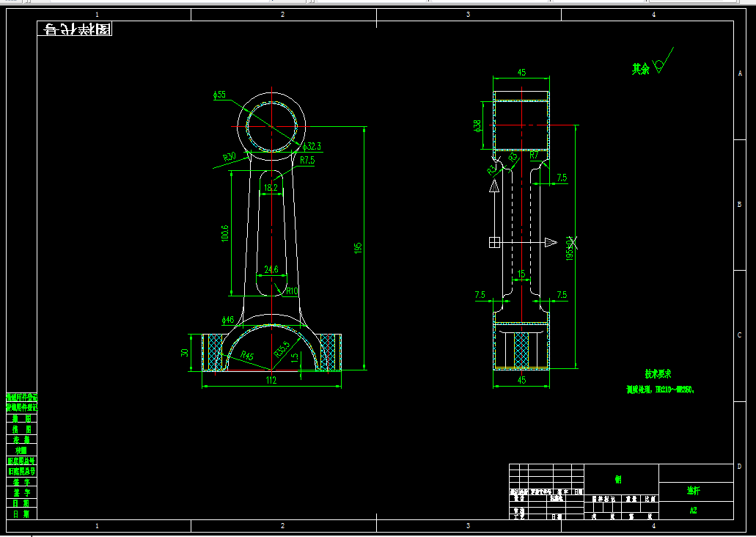Select the vertical 30 height dimension
Viewport: 756px width, 537px height.
[x=185, y=353]
